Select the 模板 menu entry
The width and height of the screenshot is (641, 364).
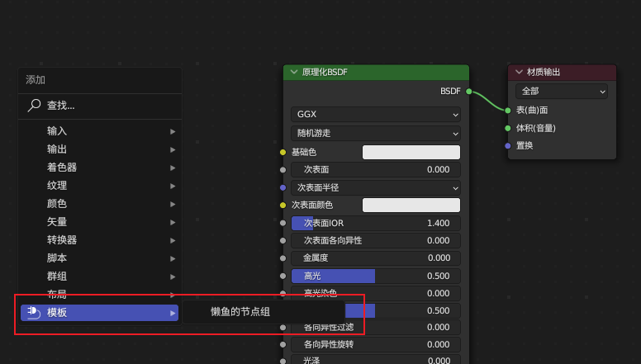click(x=100, y=313)
